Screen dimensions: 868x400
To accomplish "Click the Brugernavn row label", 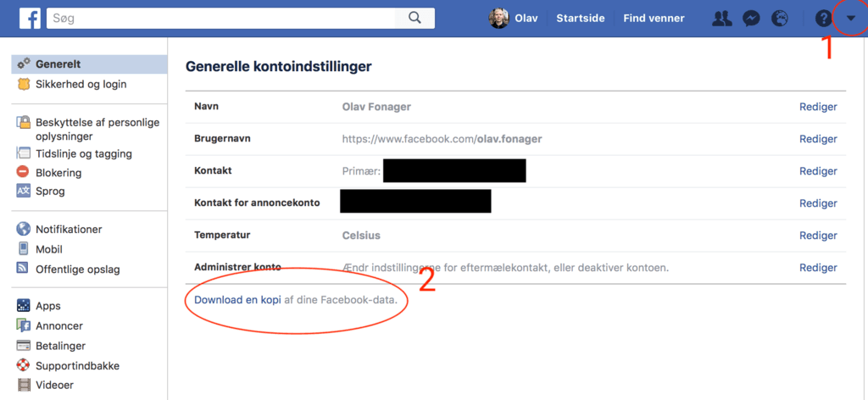I will pyautogui.click(x=222, y=139).
